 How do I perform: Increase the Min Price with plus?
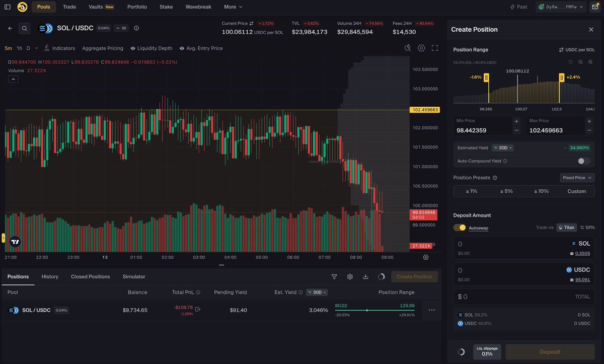point(516,121)
